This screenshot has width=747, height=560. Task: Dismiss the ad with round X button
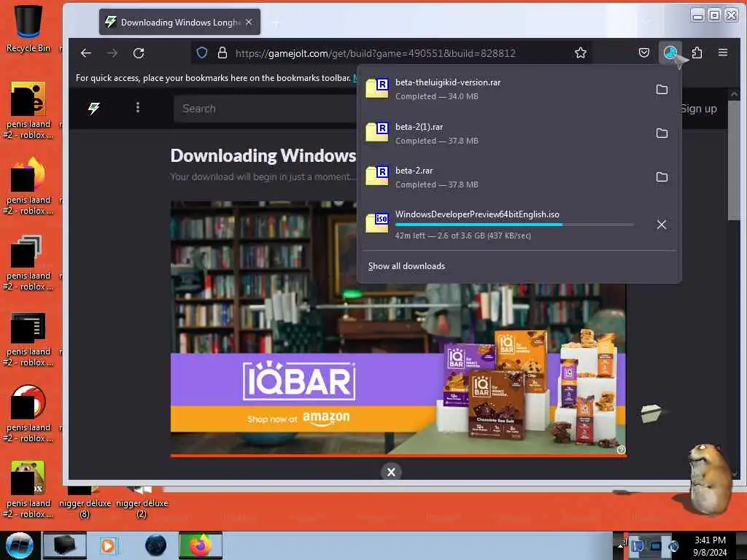tap(391, 472)
